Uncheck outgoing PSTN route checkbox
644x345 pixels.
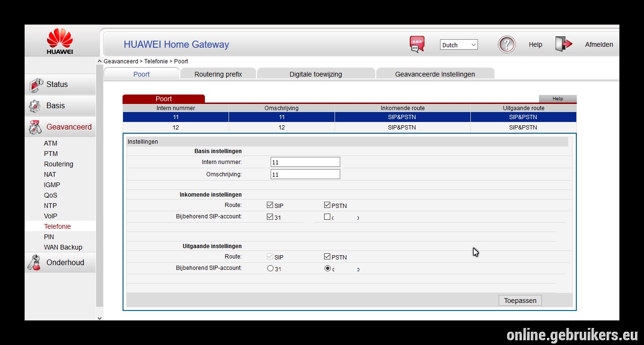(x=327, y=257)
